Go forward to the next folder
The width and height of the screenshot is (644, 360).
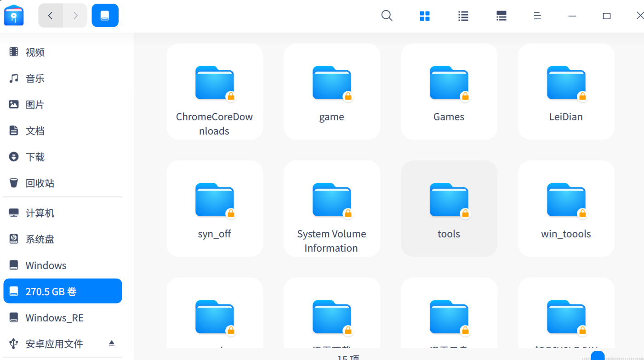75,16
